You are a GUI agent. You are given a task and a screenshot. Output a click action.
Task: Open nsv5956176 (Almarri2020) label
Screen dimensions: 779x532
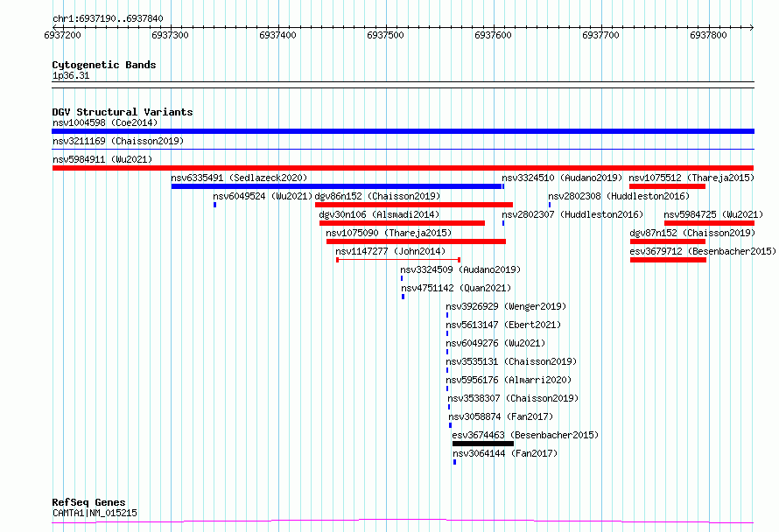[x=509, y=380]
